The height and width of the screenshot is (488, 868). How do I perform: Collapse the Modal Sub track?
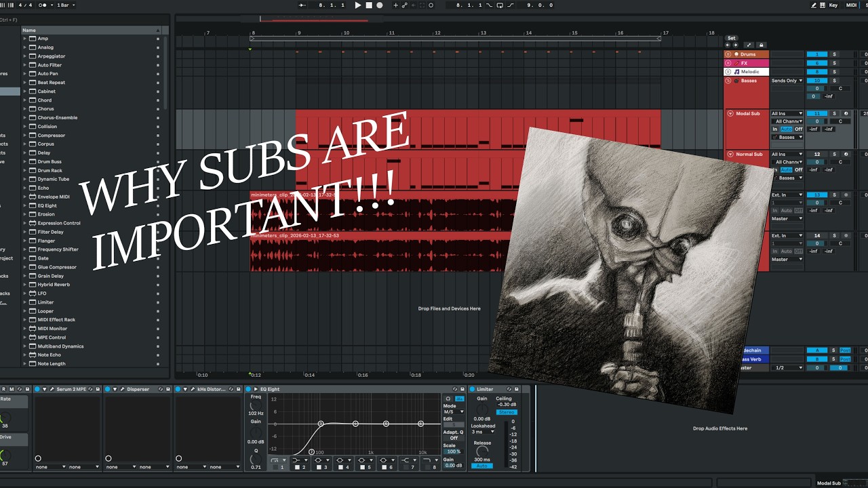[730, 113]
